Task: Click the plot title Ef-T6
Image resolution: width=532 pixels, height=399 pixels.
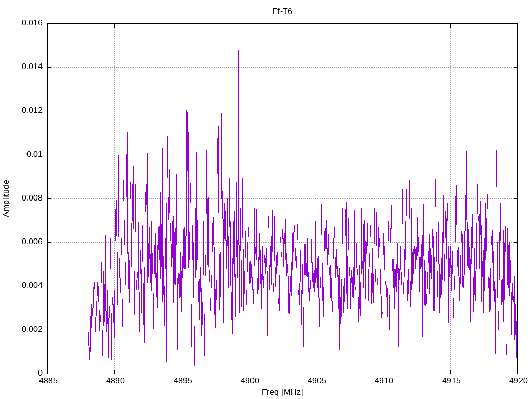Action: coord(282,11)
